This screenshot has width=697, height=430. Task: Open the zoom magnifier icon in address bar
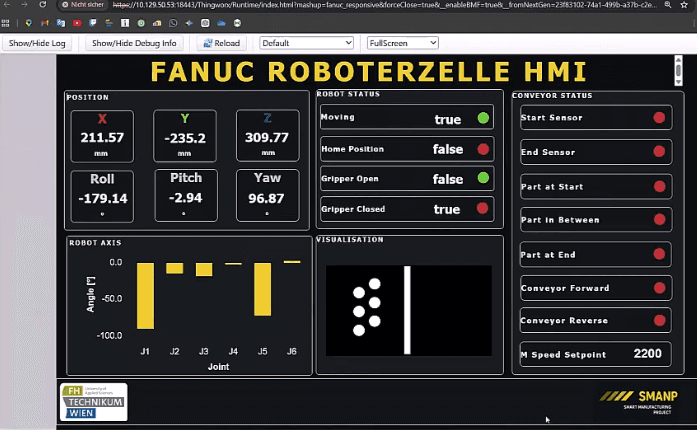[x=668, y=4]
